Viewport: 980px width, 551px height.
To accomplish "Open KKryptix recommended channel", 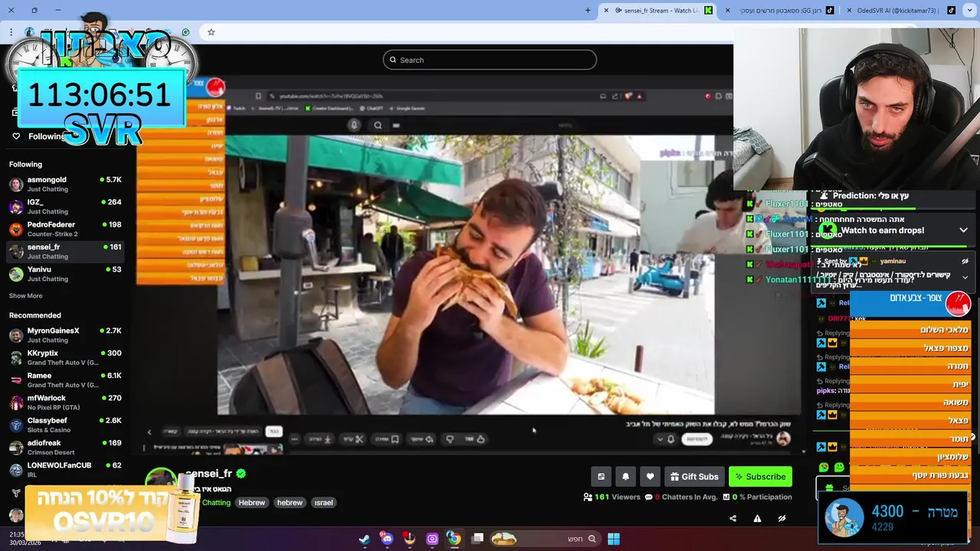I will (65, 357).
